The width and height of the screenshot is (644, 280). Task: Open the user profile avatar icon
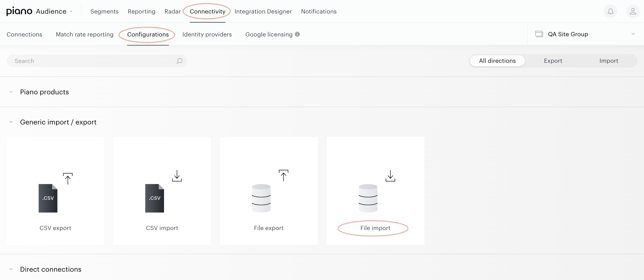point(633,11)
